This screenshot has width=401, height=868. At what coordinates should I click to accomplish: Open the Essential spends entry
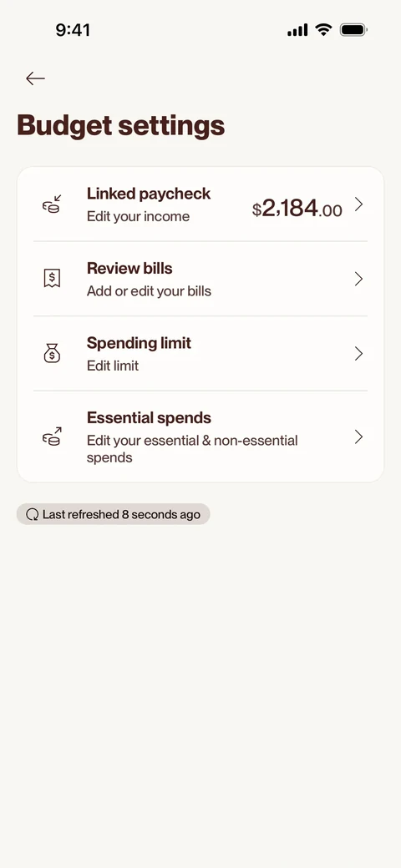pos(200,437)
